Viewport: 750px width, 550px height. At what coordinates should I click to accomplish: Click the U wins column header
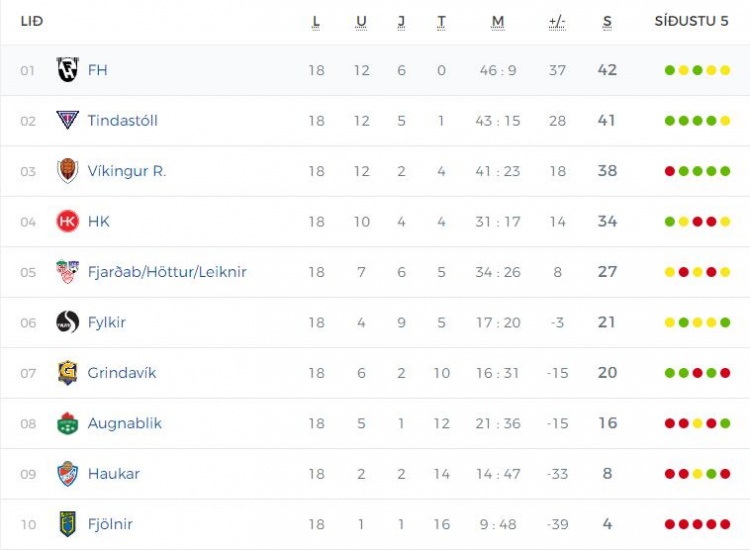pyautogui.click(x=361, y=22)
